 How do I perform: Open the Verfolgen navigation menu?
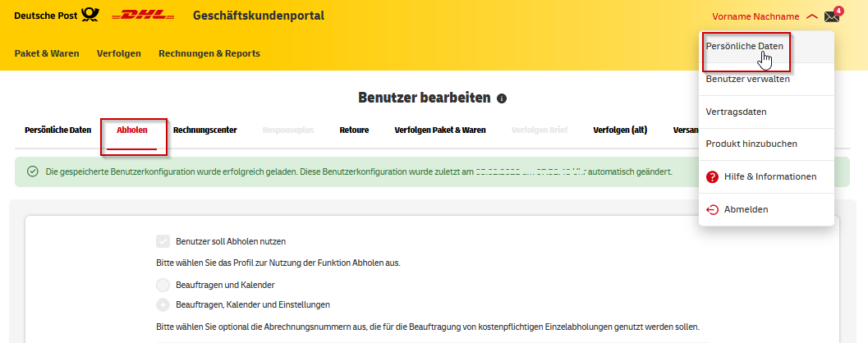(x=118, y=53)
